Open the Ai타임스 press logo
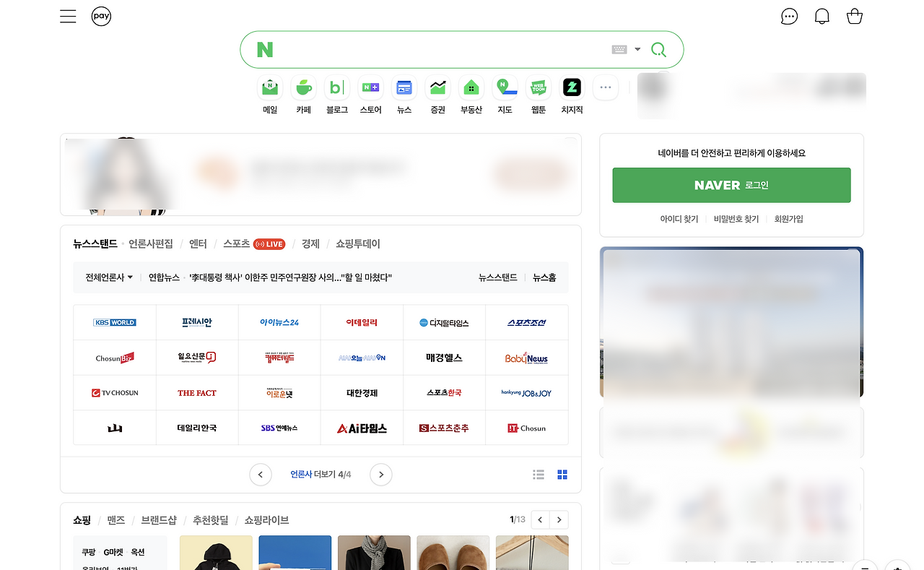Viewport: 924px width, 570px height. point(362,428)
